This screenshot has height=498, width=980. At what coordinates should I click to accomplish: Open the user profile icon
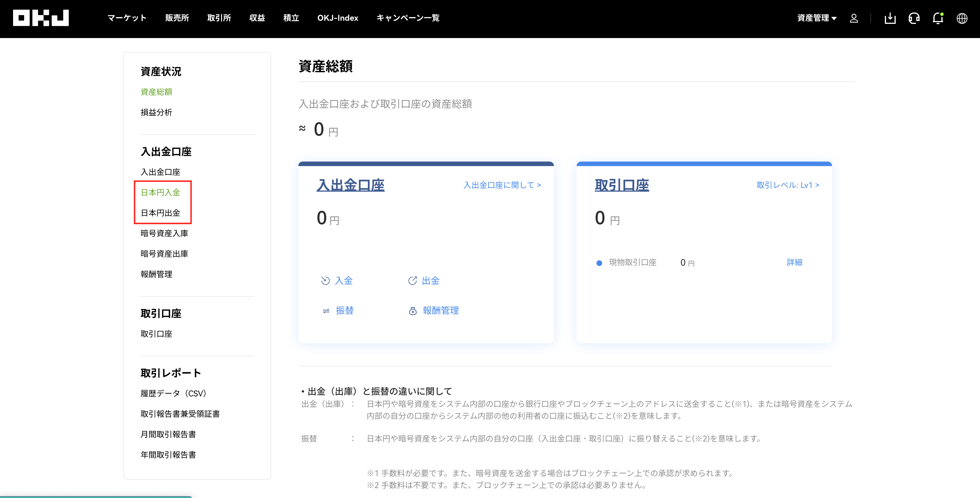tap(854, 18)
